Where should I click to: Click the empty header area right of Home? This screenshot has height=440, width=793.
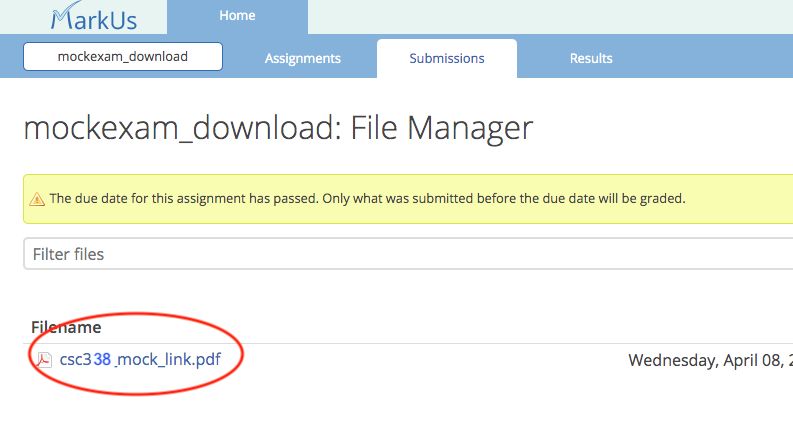coord(550,17)
